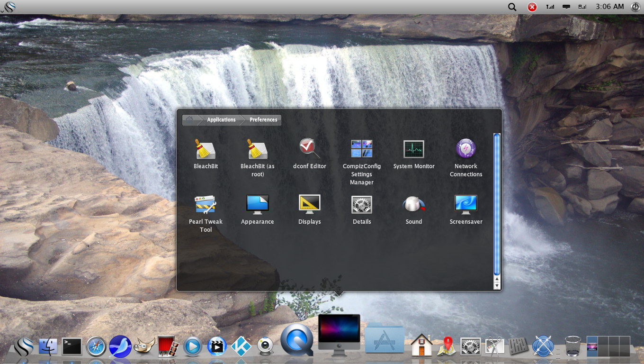
Task: Open the Screensaver preferences
Action: [x=466, y=204]
